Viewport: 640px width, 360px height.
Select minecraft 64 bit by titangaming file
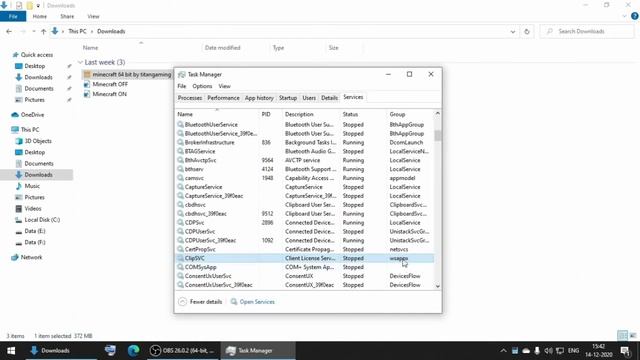tap(127, 74)
